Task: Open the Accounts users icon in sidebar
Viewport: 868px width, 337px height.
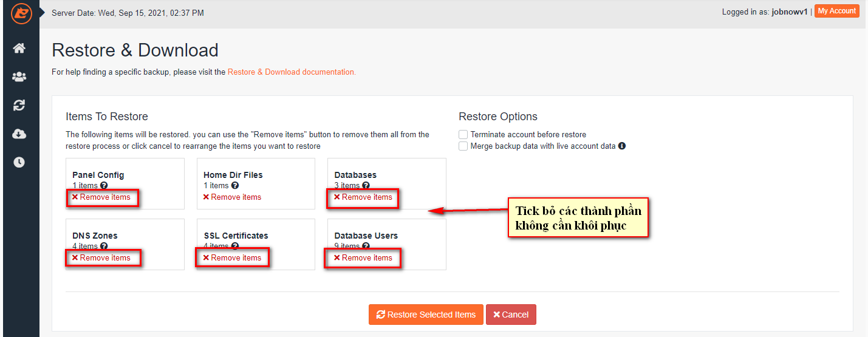Action: 19,77
